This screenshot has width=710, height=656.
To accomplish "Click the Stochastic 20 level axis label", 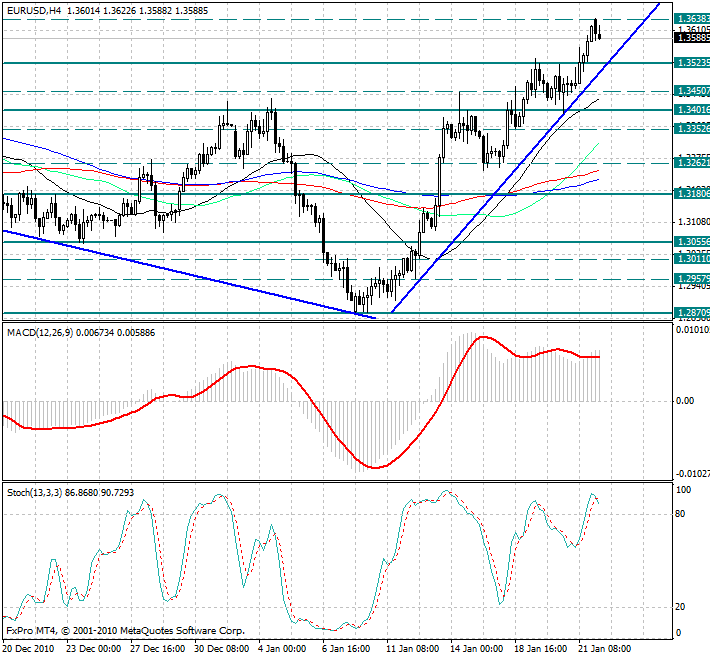I will point(680,607).
